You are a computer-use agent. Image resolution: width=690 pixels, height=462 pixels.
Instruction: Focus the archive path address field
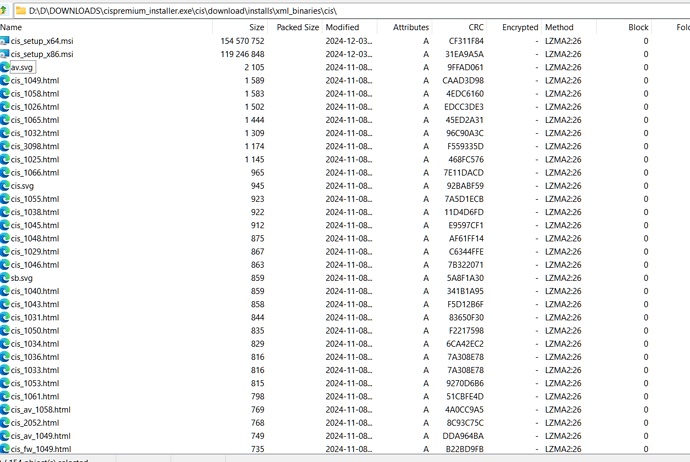pos(352,11)
